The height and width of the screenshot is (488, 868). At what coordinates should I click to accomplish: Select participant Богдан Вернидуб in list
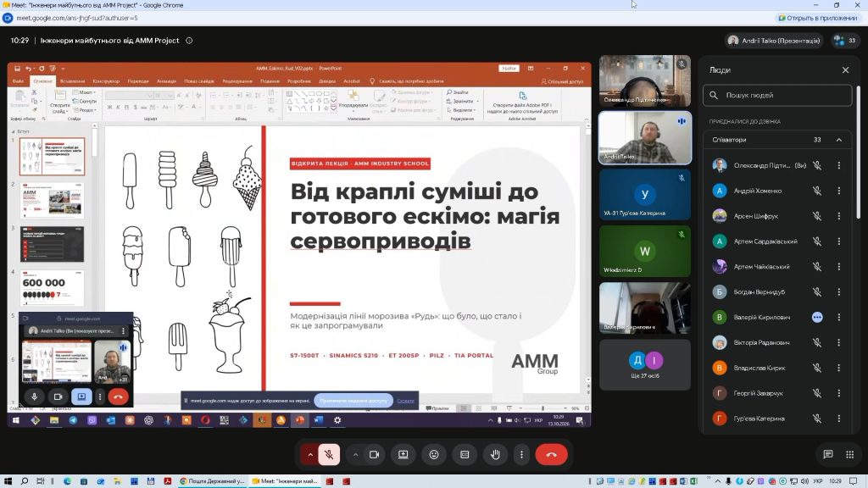[778, 292]
